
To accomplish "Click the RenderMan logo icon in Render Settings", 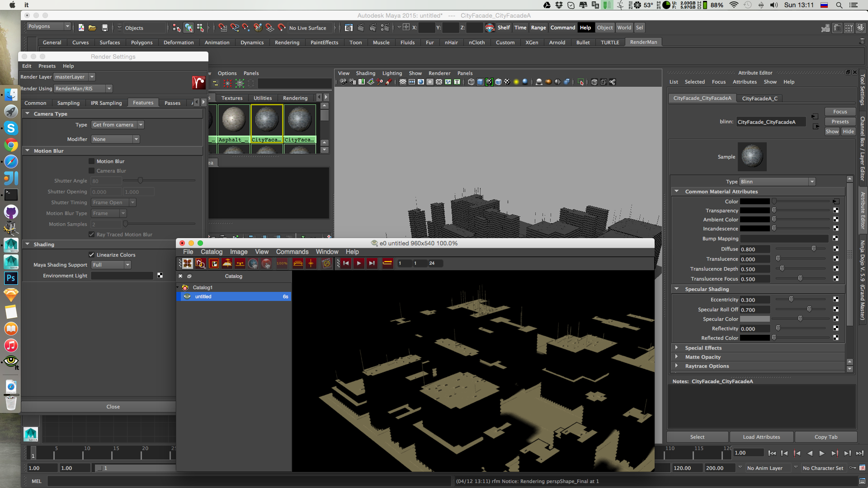I will pos(198,82).
